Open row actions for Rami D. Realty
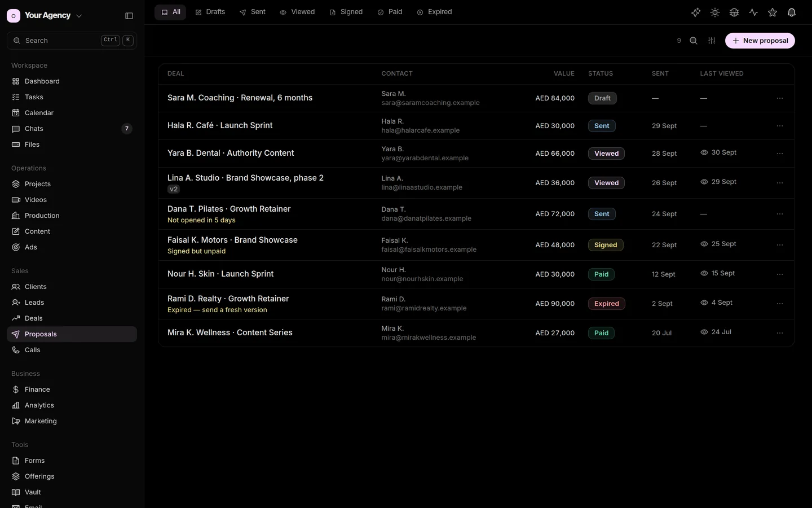812x508 pixels. tap(780, 304)
